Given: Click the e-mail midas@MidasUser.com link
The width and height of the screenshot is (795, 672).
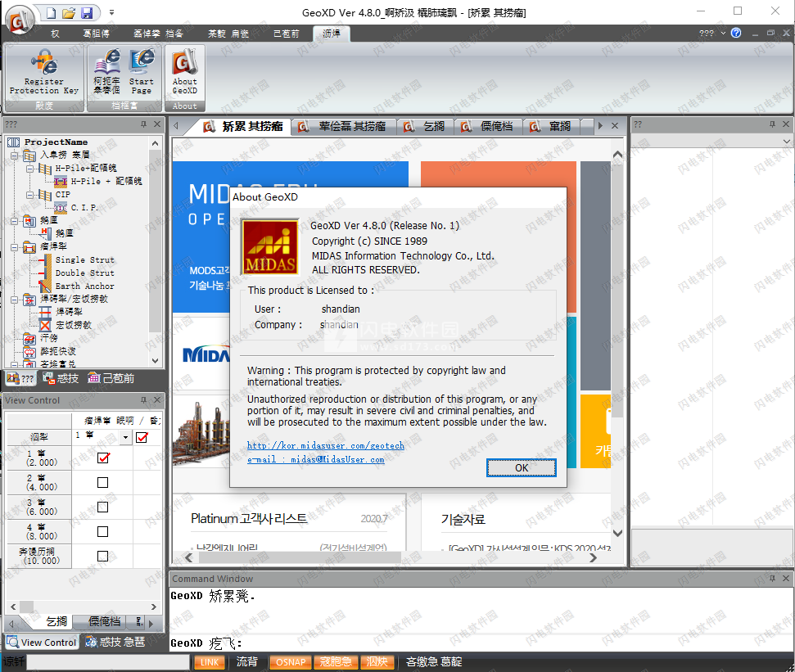Looking at the screenshot, I should 315,459.
